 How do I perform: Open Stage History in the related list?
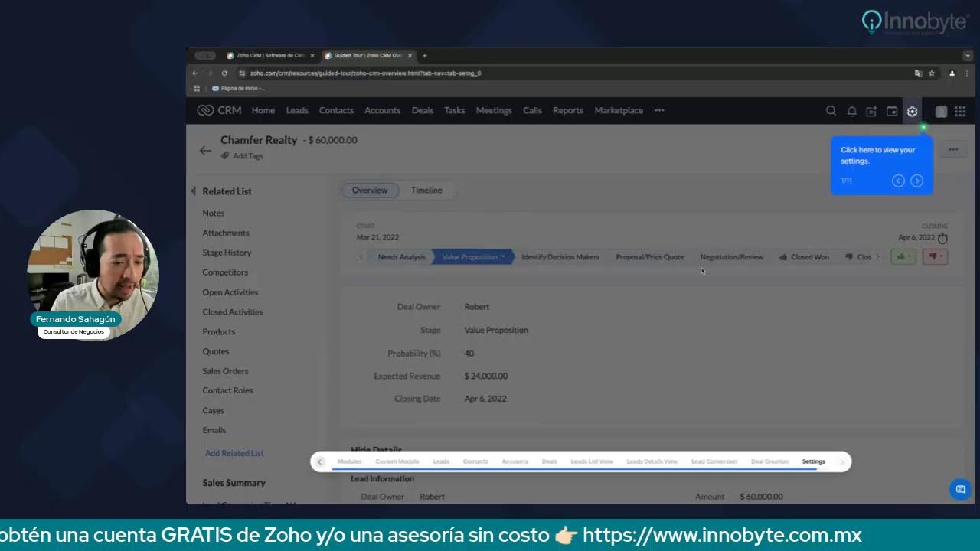tap(227, 253)
